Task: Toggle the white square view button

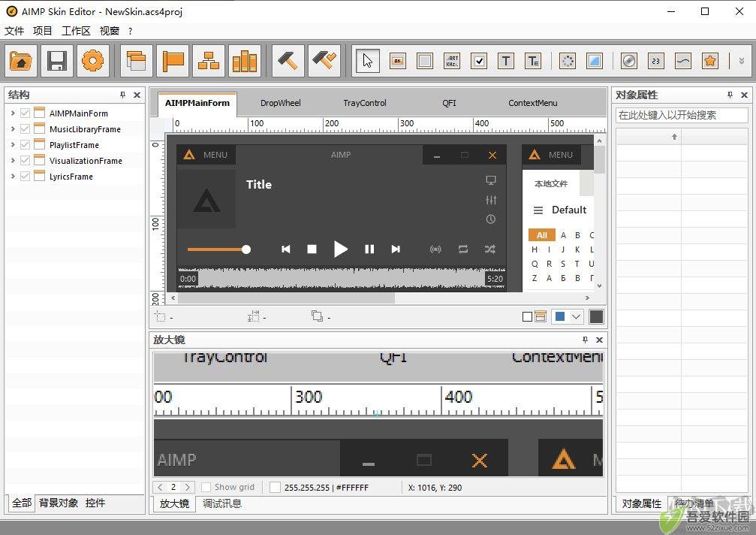Action: coord(527,317)
